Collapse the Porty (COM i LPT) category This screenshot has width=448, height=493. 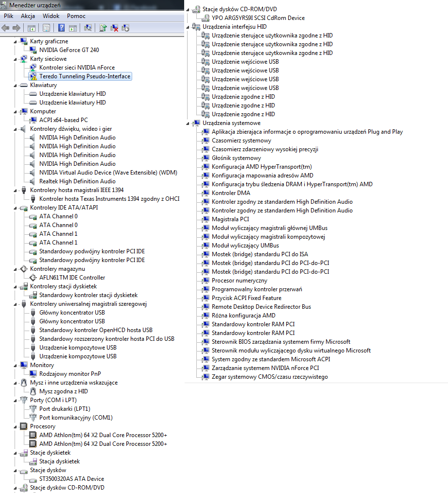click(15, 401)
